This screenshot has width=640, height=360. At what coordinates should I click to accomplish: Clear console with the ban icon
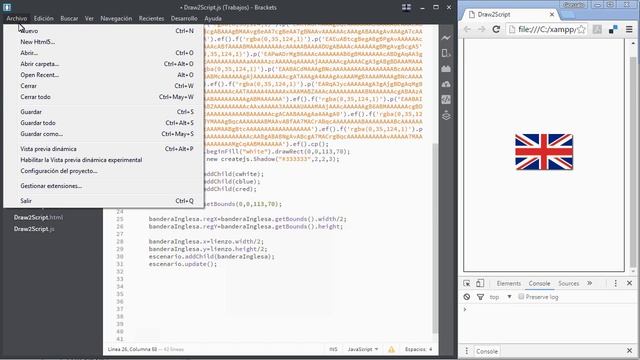pos(467,297)
